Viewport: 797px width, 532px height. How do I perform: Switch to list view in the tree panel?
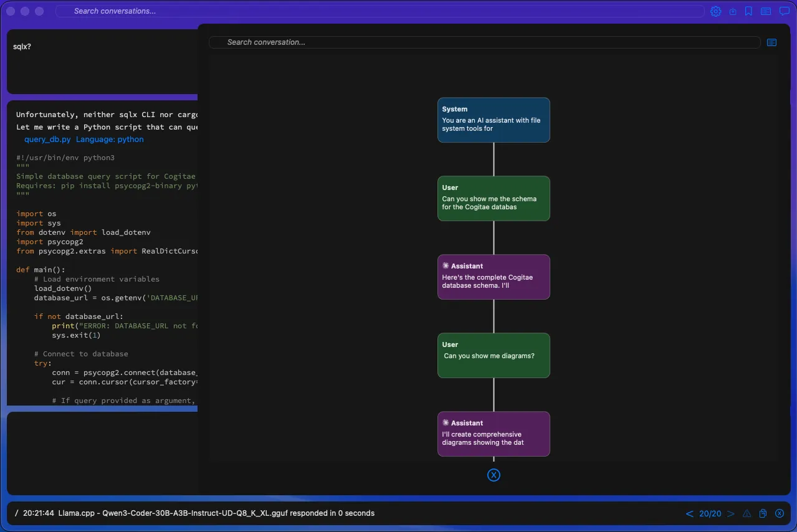(x=771, y=42)
